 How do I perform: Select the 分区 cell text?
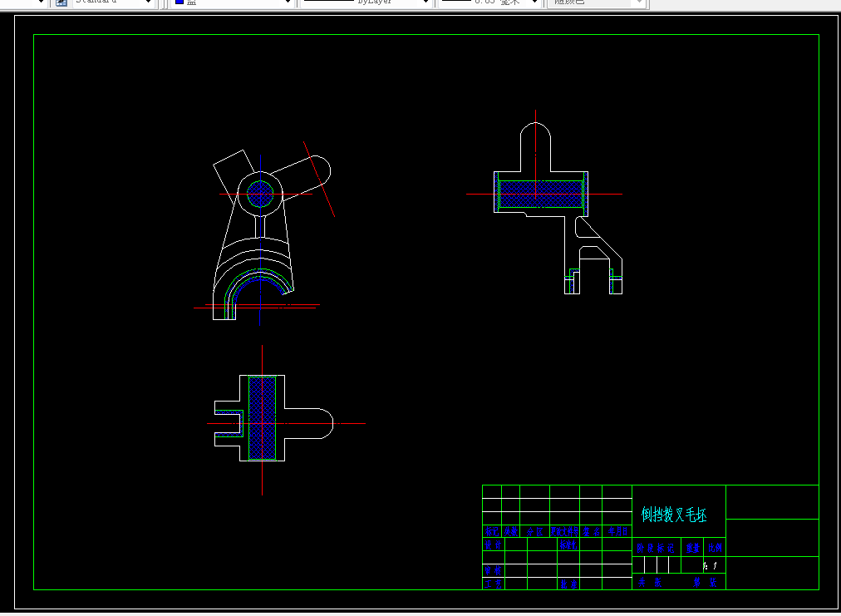534,532
